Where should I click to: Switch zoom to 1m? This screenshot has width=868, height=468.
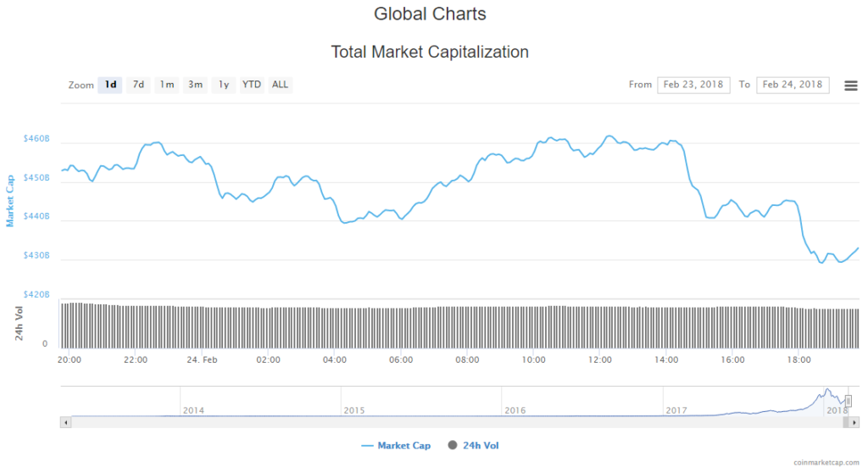click(x=167, y=85)
